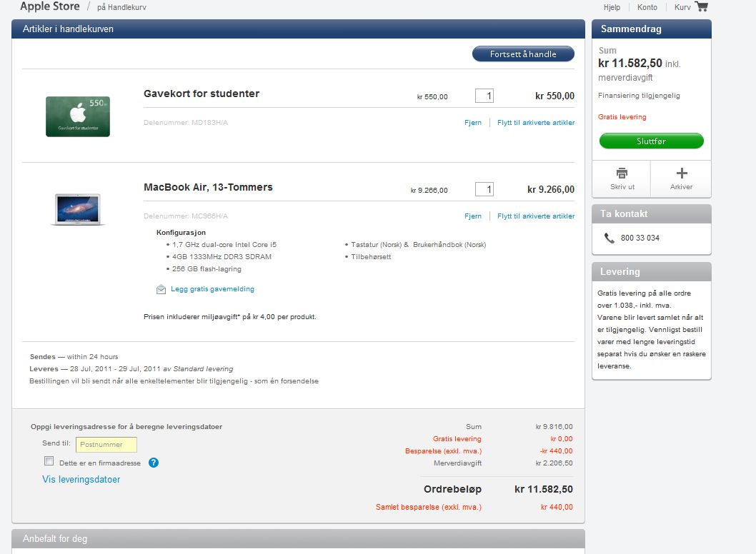Click the envelope gift message icon
The height and width of the screenshot is (554, 756).
(161, 289)
